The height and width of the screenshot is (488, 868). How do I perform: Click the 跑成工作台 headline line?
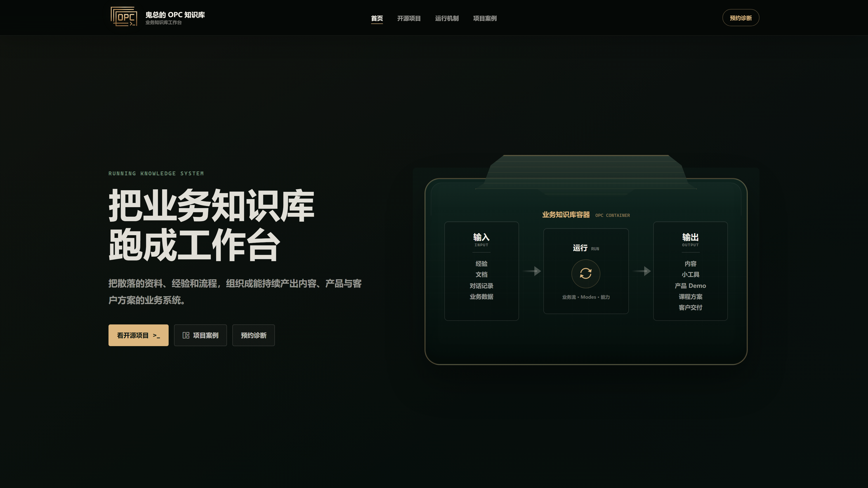[x=194, y=244]
